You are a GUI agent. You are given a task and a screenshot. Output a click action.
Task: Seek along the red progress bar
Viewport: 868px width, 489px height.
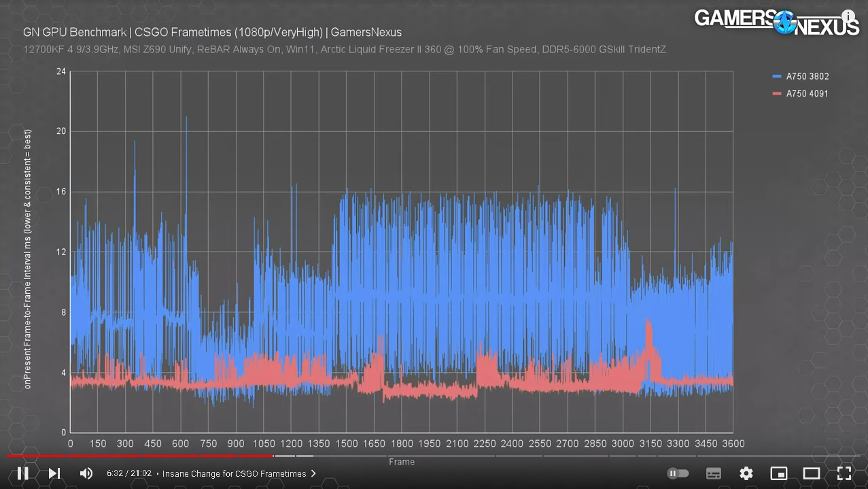pos(139,456)
